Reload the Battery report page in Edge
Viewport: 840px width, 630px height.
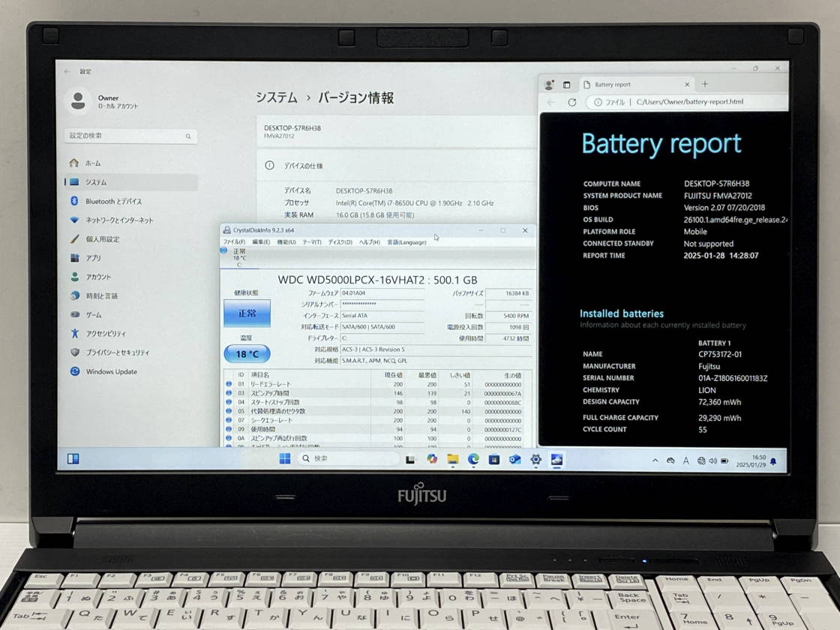(572, 102)
